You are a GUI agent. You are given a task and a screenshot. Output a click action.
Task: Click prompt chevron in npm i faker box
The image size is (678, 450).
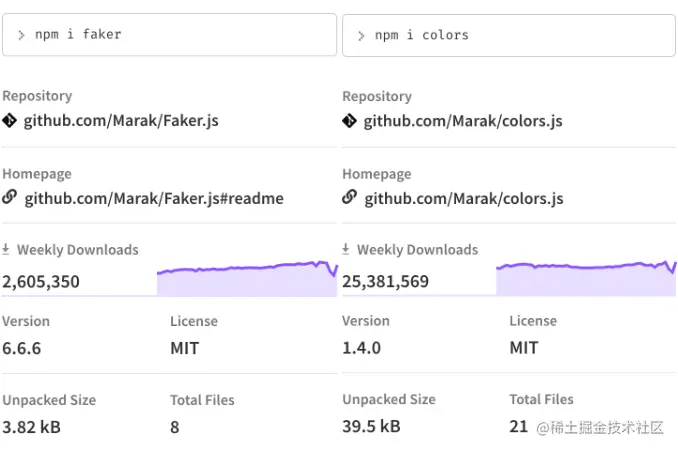[21, 35]
